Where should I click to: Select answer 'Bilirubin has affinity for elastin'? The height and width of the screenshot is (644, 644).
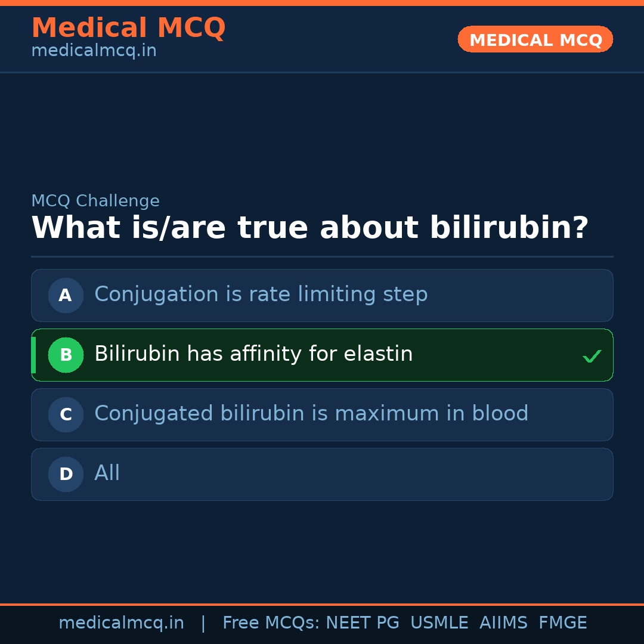coord(253,354)
